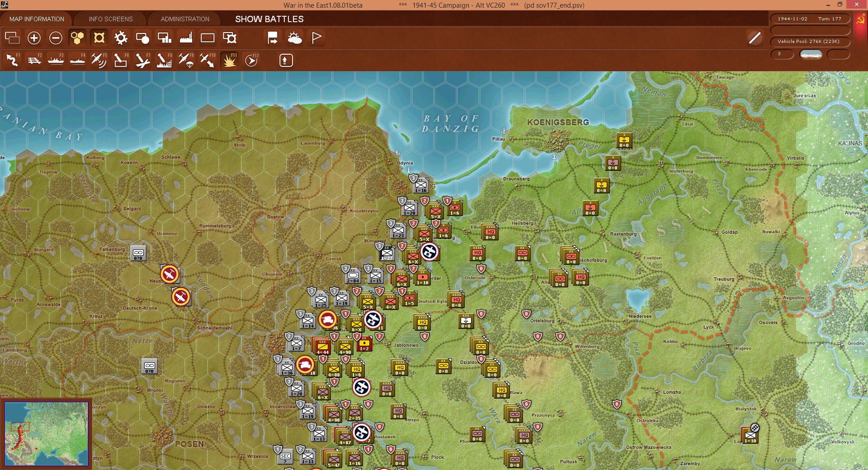Open the MAP INFORMATION tab
Screen dimensions: 868x470
[x=37, y=19]
